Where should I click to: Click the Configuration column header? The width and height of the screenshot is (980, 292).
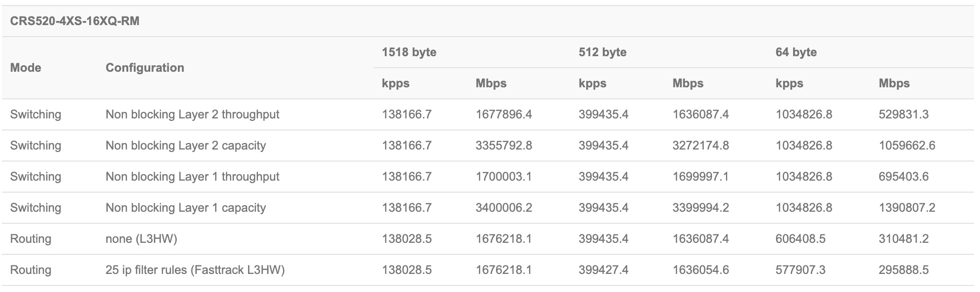pos(145,68)
